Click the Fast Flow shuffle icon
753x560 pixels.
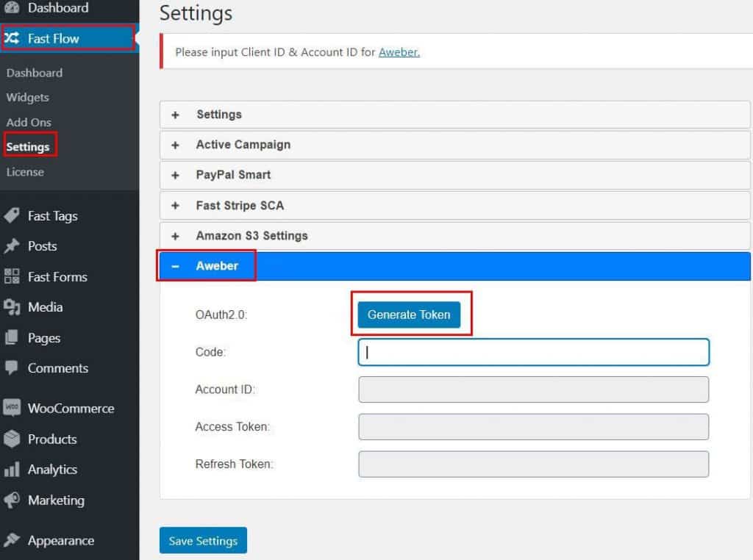[12, 38]
